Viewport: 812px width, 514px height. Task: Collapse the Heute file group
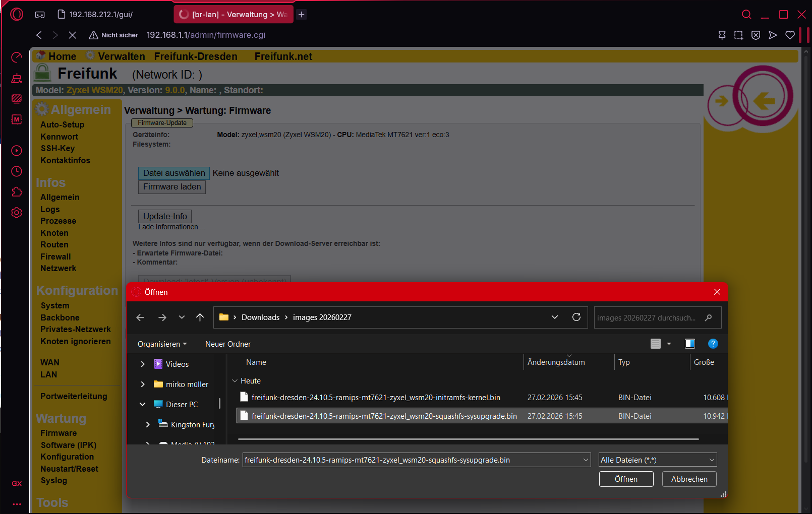coord(235,381)
